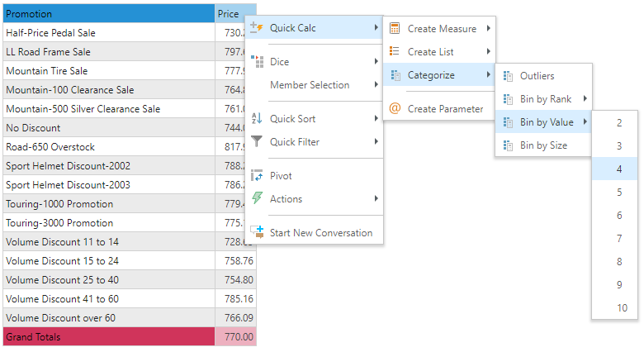Click the Actions lightning bolt icon
644x352 pixels.
[x=256, y=199]
